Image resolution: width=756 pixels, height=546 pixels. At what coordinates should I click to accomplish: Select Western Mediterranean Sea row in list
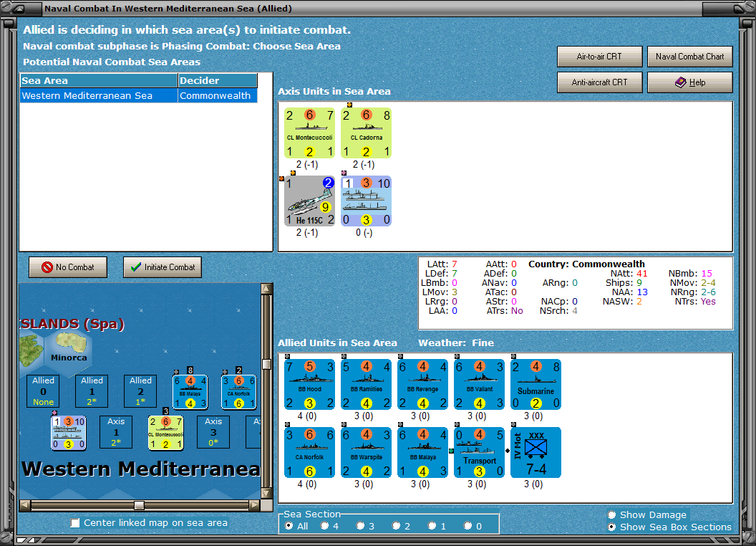pyautogui.click(x=139, y=95)
